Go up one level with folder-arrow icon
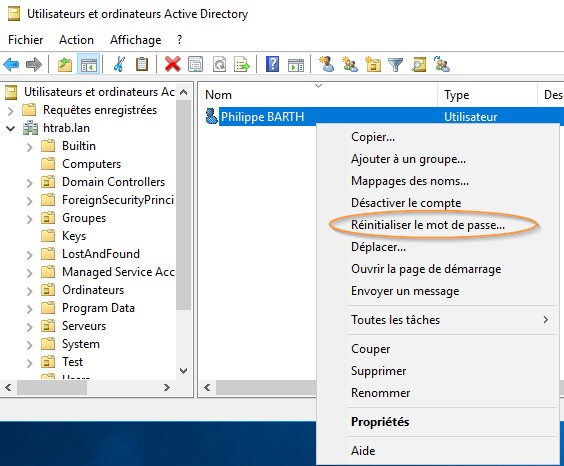 click(x=65, y=65)
